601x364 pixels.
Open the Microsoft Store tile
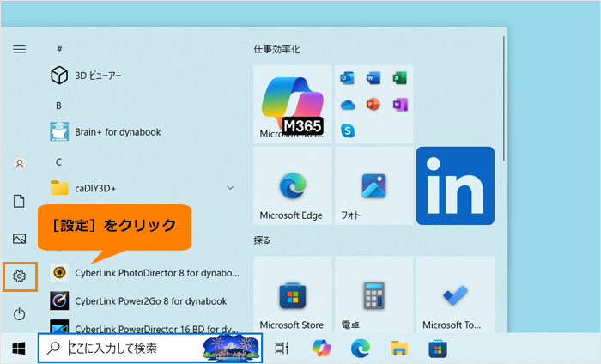pyautogui.click(x=293, y=294)
